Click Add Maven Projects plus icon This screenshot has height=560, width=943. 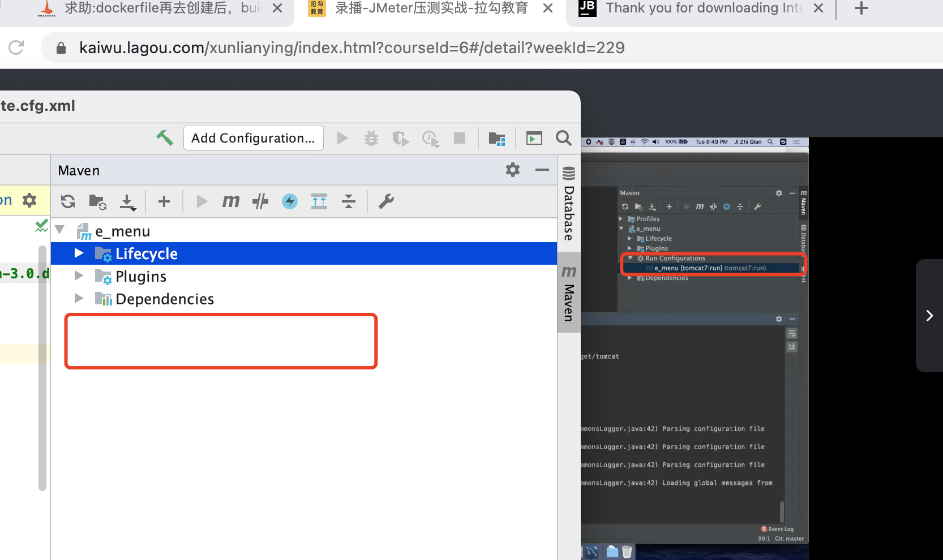click(164, 201)
